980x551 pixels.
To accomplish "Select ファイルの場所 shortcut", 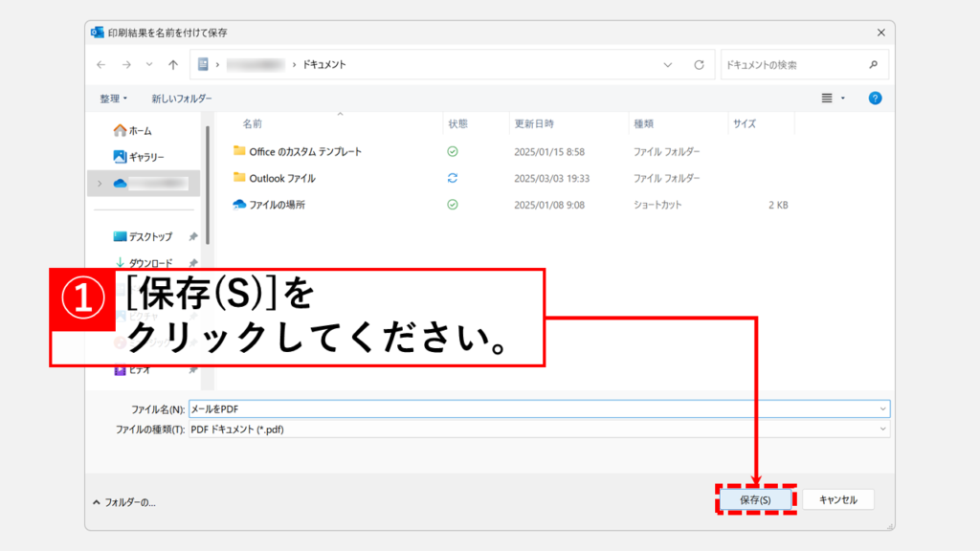I will [277, 205].
